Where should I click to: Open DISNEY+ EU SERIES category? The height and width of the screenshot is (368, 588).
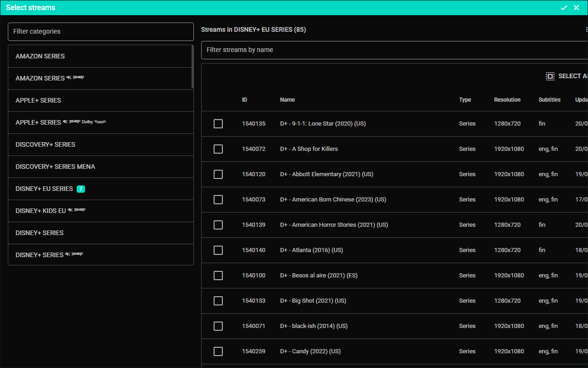tap(101, 189)
